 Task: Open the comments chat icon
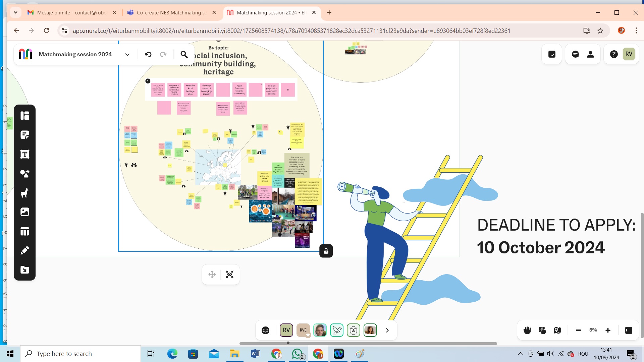click(575, 54)
